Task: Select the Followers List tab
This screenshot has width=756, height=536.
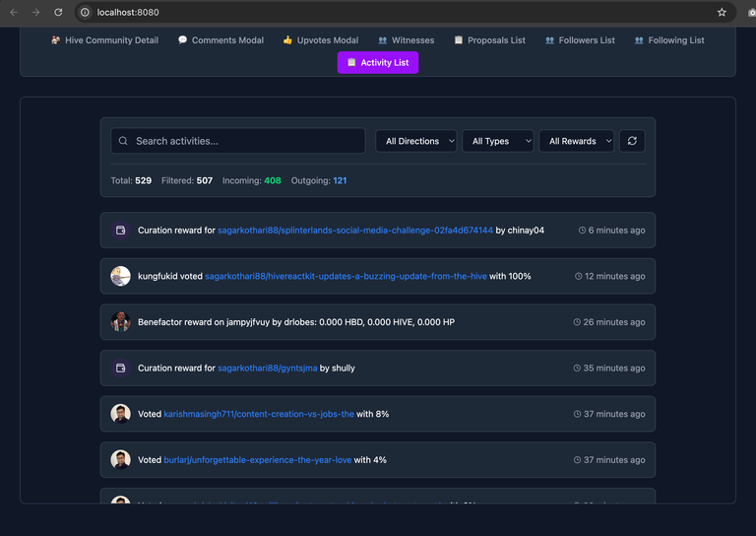Action: coord(579,40)
